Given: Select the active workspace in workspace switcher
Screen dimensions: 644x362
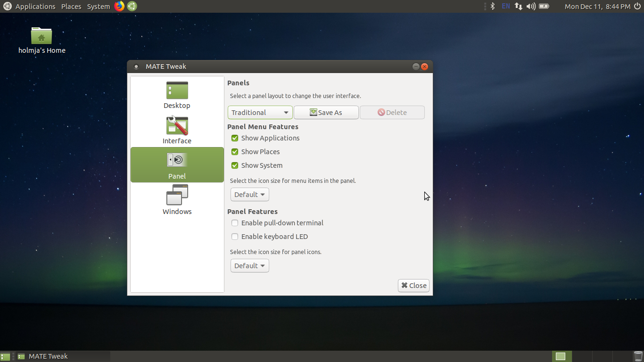Looking at the screenshot, I should coord(562,356).
